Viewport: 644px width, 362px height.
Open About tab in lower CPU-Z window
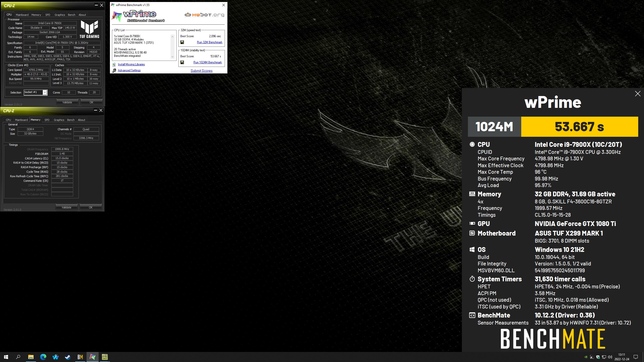coord(82,120)
